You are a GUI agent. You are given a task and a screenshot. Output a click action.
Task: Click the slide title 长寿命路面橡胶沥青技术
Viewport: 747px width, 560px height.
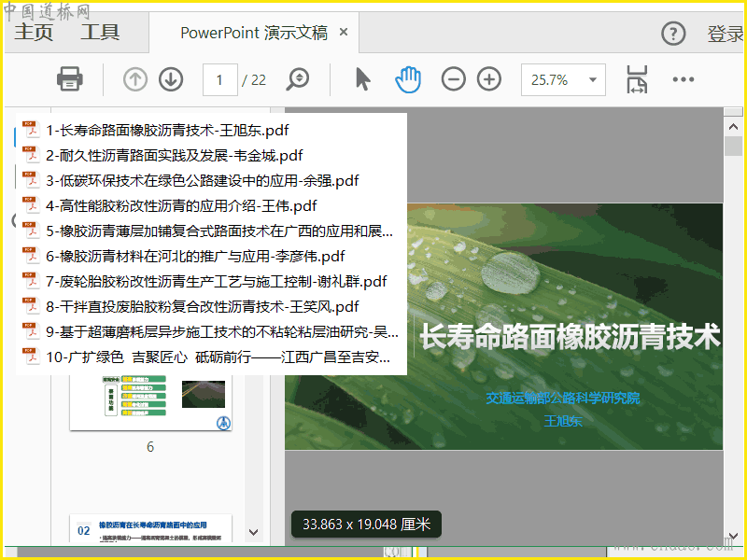[570, 336]
